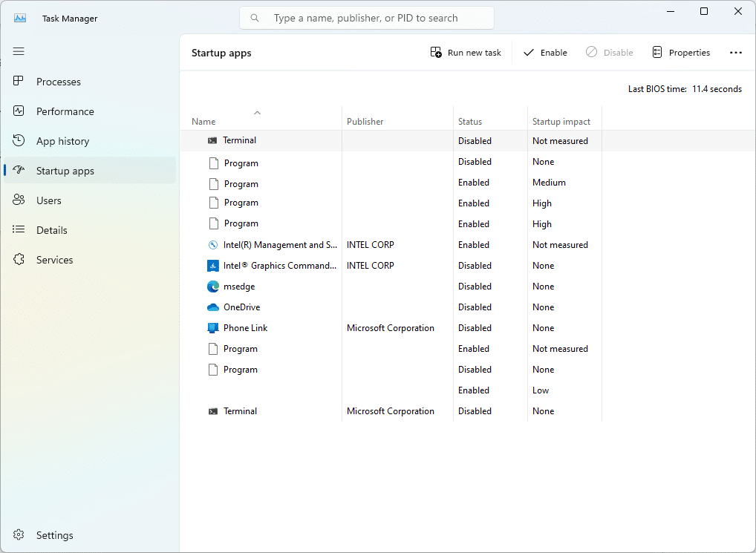This screenshot has height=553, width=756.
Task: Switch to the Performance page
Action: tap(90, 111)
